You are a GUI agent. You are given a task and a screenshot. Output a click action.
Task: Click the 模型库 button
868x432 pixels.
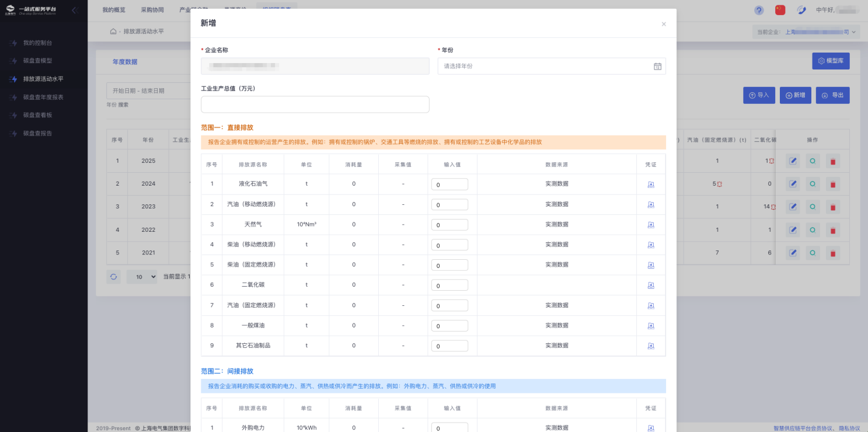830,61
